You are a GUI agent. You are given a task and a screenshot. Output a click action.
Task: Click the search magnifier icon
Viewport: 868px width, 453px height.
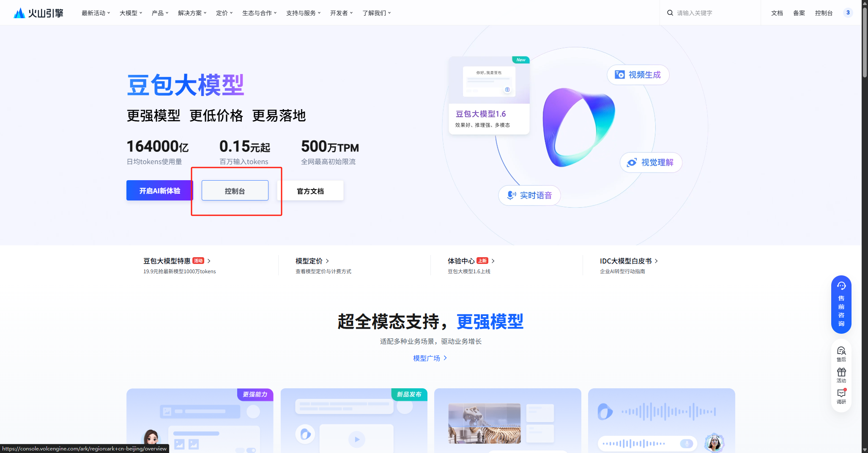coord(670,13)
